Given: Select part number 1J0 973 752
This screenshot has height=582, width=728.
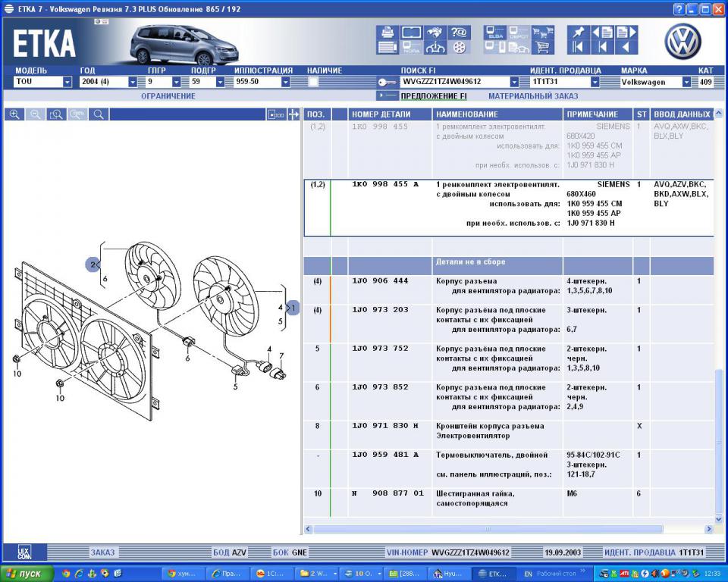Looking at the screenshot, I should point(380,348).
